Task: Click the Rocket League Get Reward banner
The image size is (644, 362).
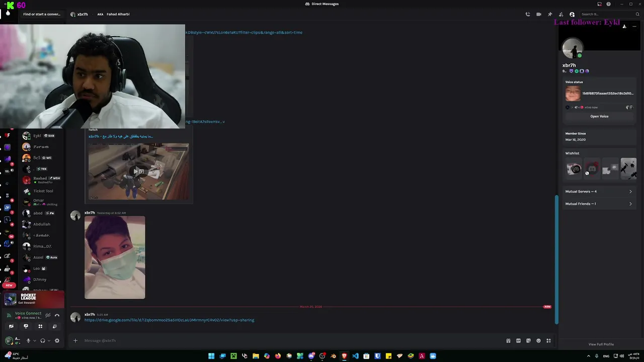Action: pos(34,300)
